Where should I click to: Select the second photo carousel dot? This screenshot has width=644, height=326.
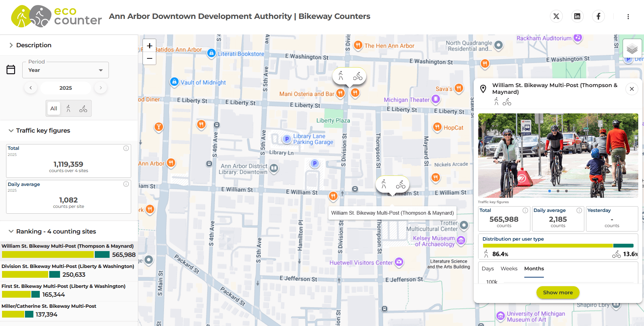(x=558, y=191)
